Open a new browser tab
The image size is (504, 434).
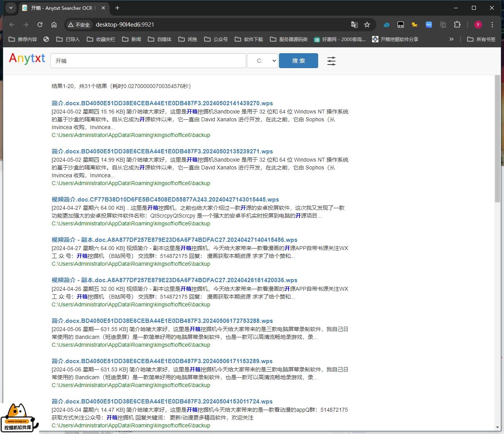tap(117, 8)
